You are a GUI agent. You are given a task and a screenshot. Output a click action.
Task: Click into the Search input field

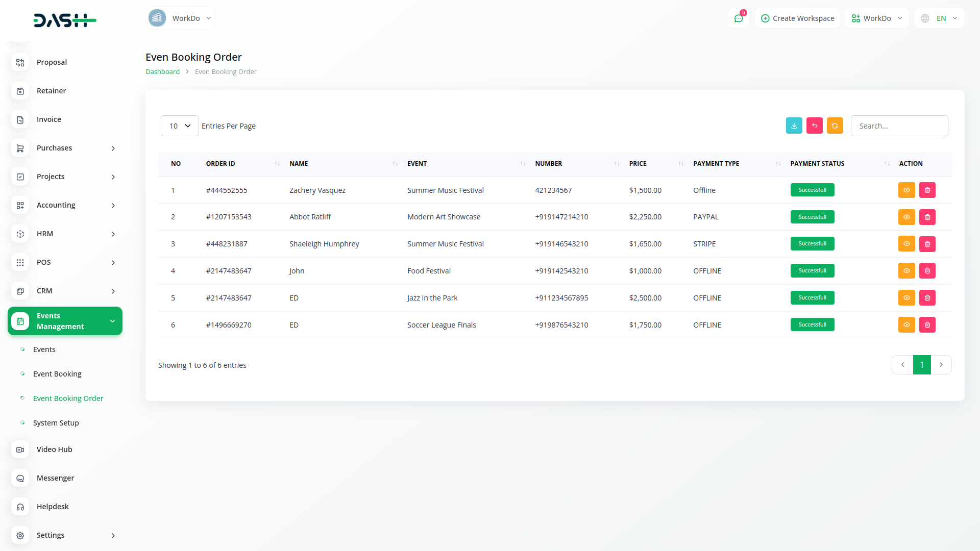[x=899, y=126]
